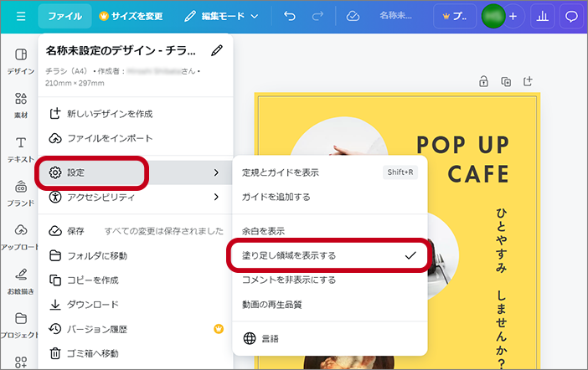Select 新しいデザインを作成 menu item
This screenshot has width=588, height=370.
pos(136,114)
